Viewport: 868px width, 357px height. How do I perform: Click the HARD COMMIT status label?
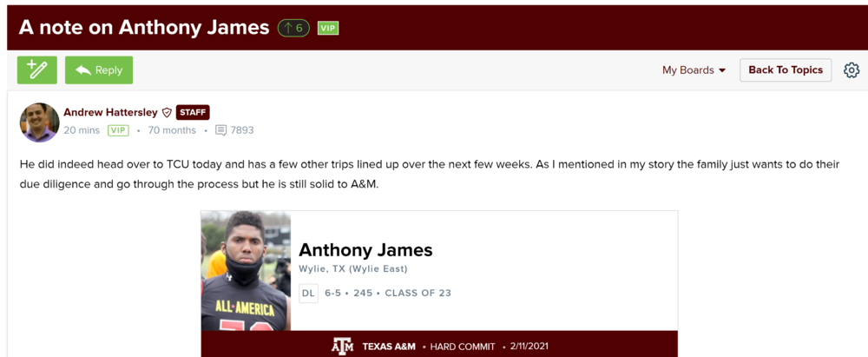[463, 347]
